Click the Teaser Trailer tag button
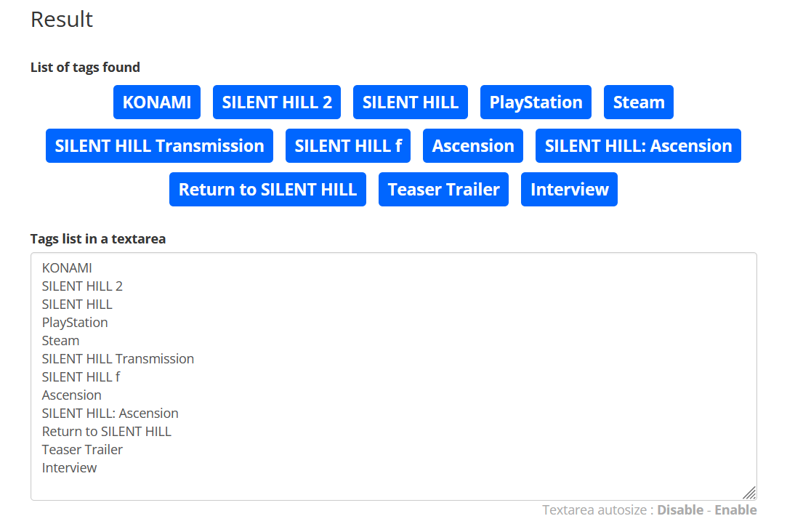The width and height of the screenshot is (795, 532). 443,189
